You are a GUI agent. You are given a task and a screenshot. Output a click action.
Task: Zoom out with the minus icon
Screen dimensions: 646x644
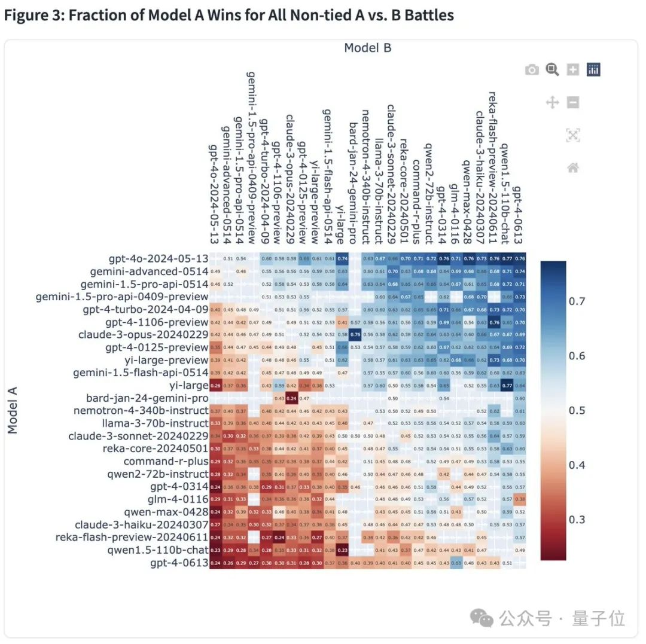(573, 102)
